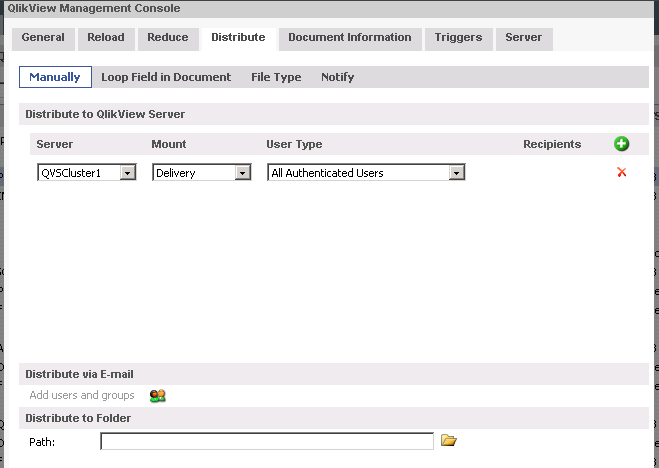Open the Mount dropdown showing Delivery
The image size is (659, 468).
pyautogui.click(x=202, y=173)
